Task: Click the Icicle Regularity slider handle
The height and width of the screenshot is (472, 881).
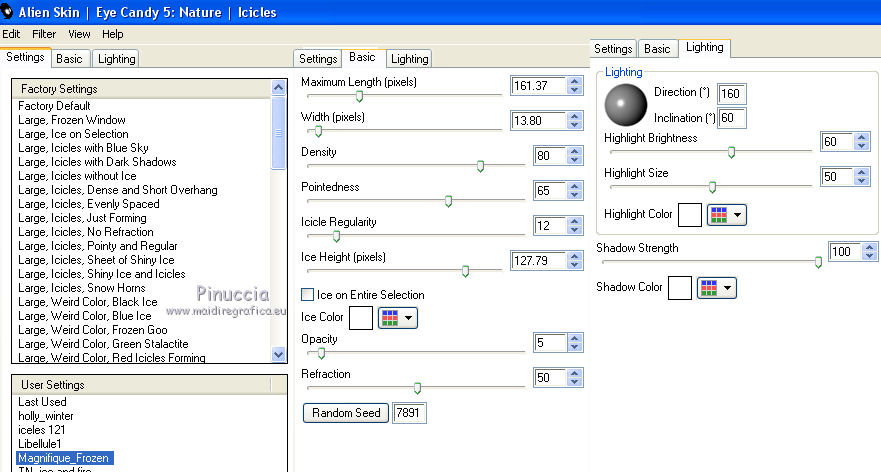Action: [337, 236]
